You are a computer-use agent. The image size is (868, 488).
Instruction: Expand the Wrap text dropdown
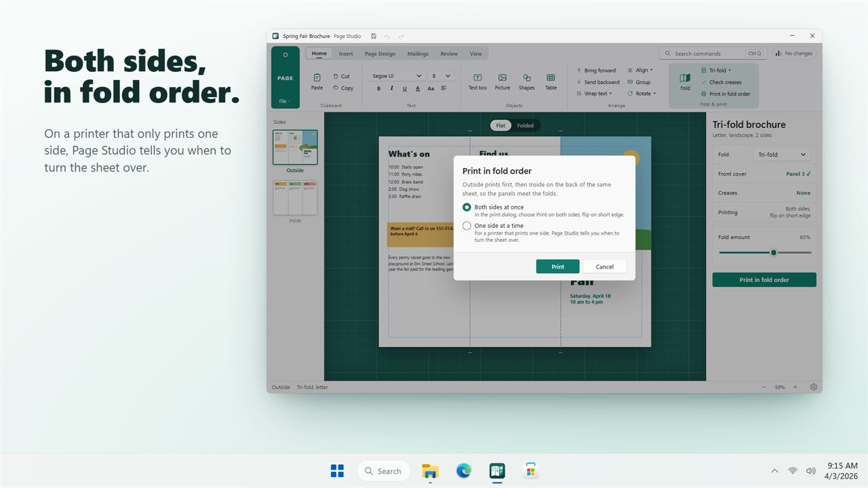(594, 94)
